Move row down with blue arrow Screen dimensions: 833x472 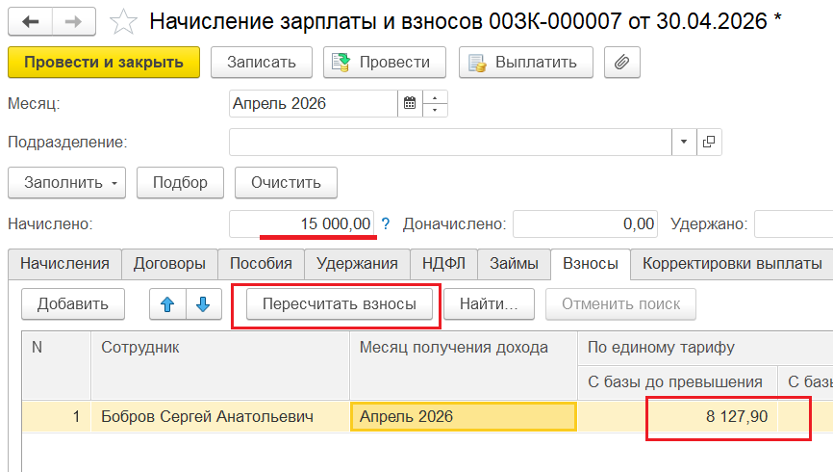203,304
